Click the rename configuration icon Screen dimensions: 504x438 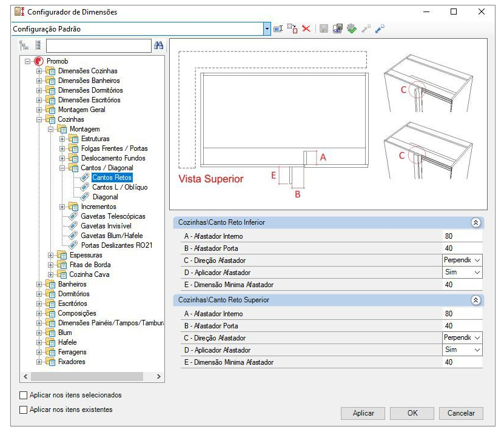[278, 29]
